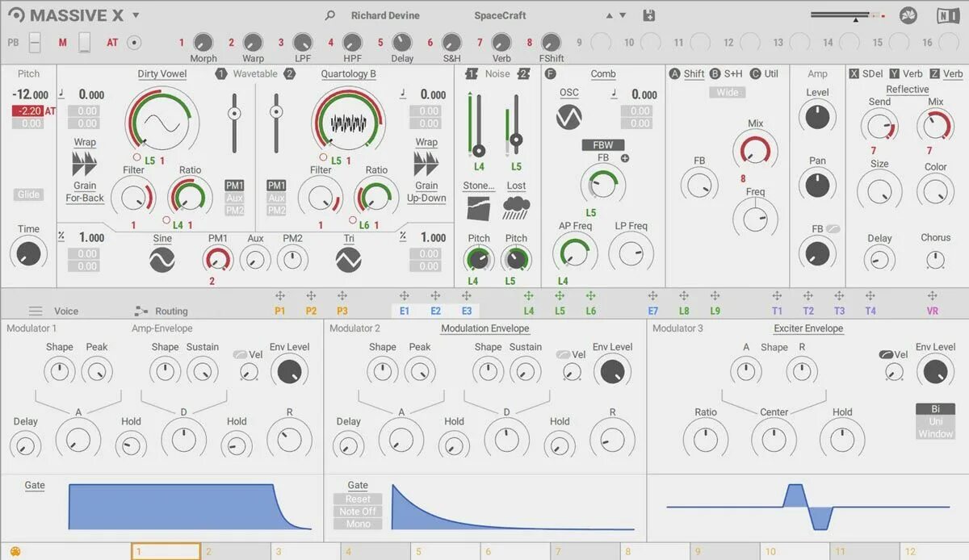Click the Wavetable 1 hexagon icon
The height and width of the screenshot is (560, 969).
pos(221,73)
